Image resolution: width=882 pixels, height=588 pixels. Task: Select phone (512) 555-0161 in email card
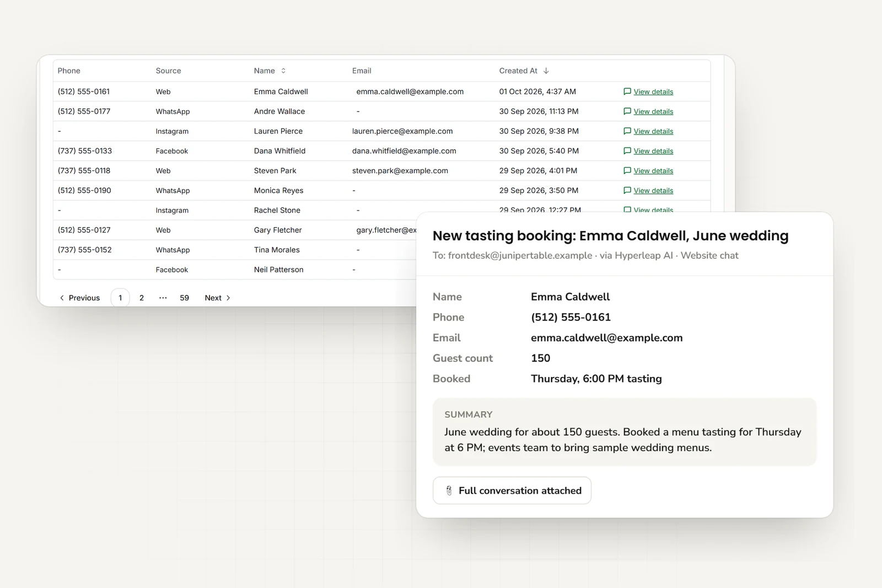click(x=571, y=317)
